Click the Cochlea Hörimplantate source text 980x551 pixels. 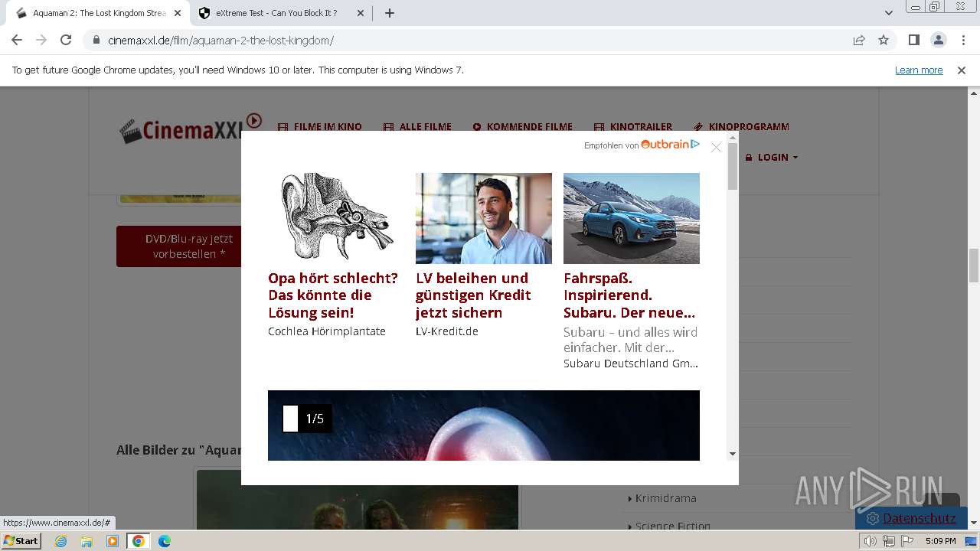pos(327,331)
